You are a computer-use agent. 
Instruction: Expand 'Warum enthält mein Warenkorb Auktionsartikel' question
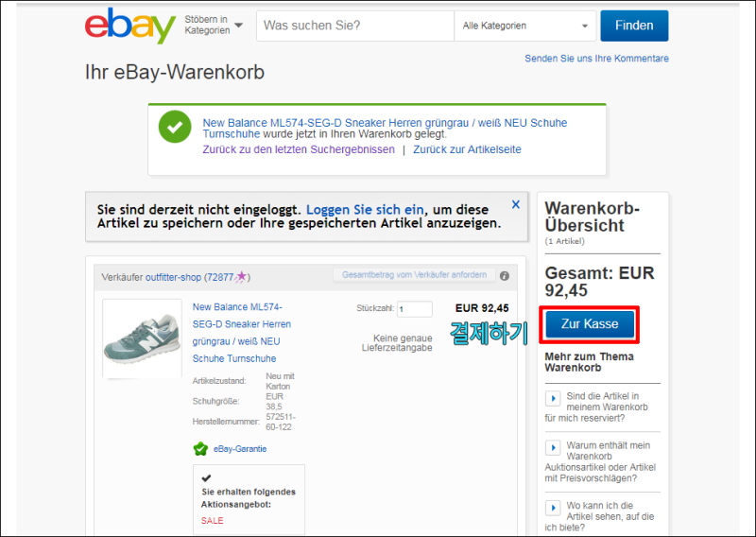click(x=553, y=448)
